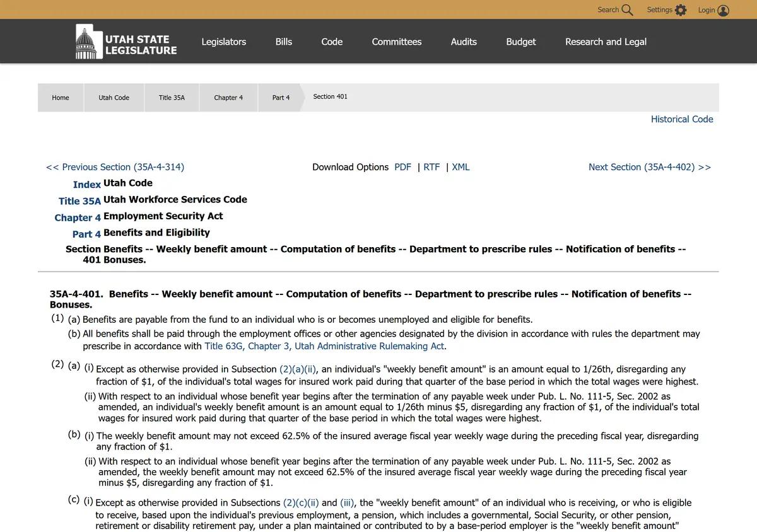This screenshot has height=532, width=757.
Task: Click the search magnifier icon
Action: click(x=627, y=10)
